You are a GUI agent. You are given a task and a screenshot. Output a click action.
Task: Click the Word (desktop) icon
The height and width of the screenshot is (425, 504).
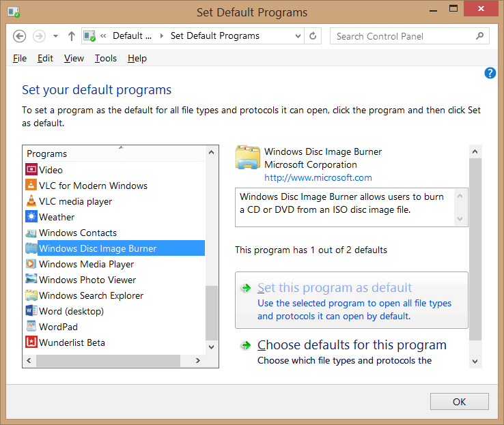coord(31,310)
